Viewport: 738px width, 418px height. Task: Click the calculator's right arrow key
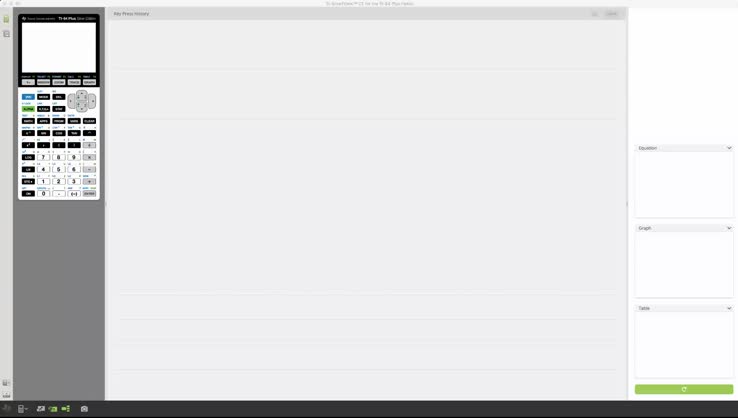(92, 100)
